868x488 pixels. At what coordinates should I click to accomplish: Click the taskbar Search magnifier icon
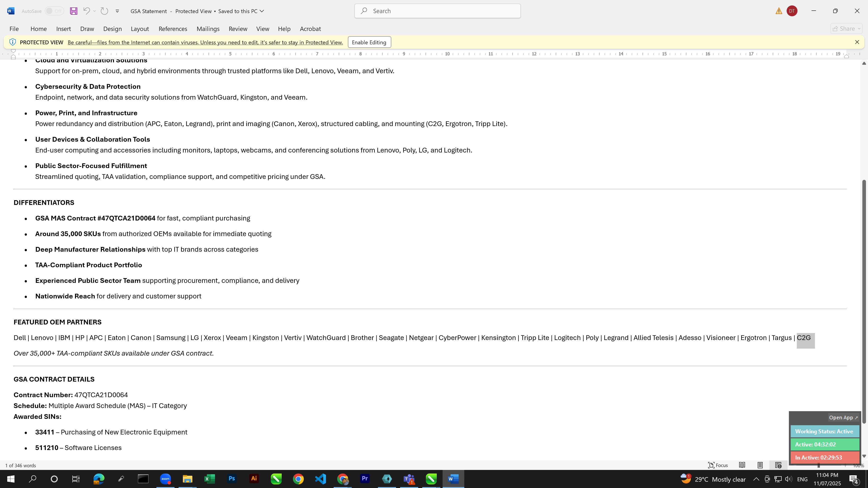click(32, 479)
